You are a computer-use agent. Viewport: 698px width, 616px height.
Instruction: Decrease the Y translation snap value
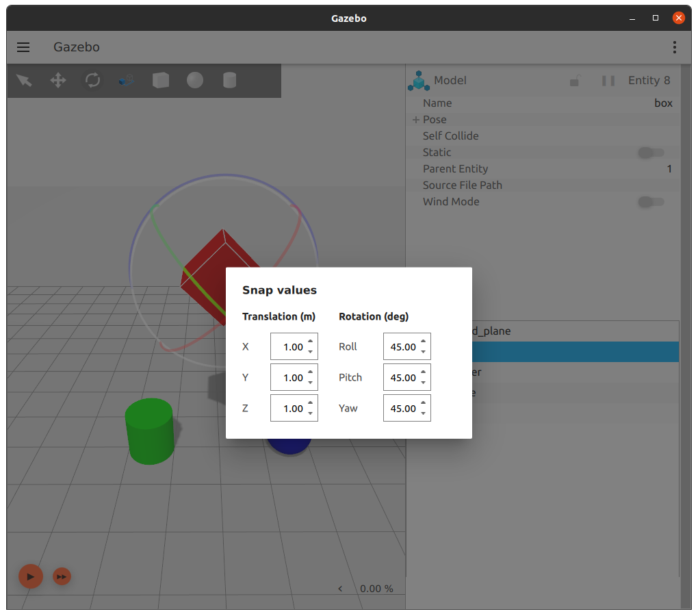(x=310, y=383)
